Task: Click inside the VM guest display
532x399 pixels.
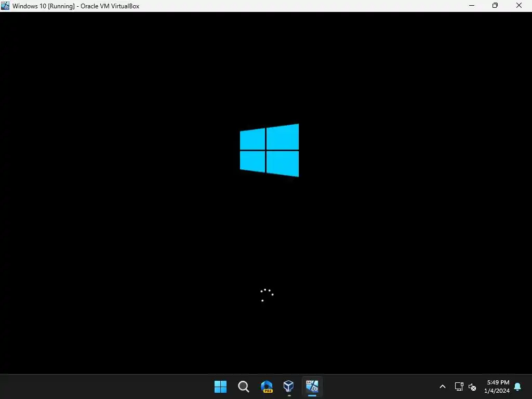Action: click(266, 193)
